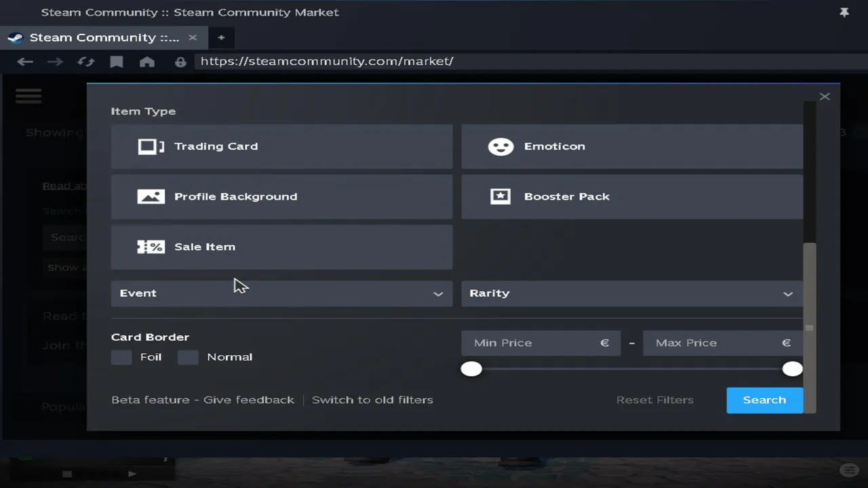The height and width of the screenshot is (488, 868).
Task: Click the Sale Item percent ticket icon
Action: 151,247
